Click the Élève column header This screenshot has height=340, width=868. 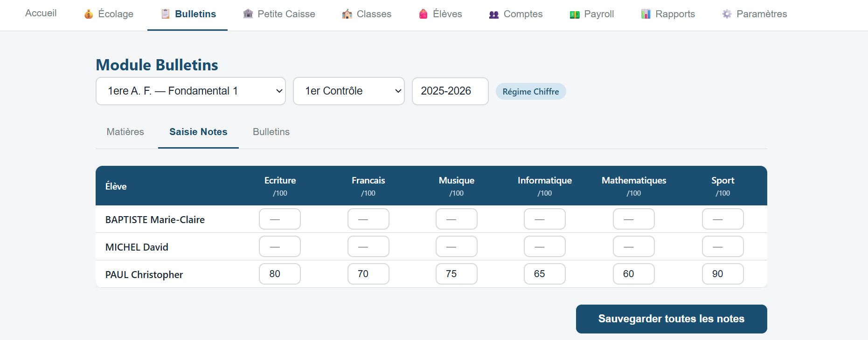click(116, 186)
